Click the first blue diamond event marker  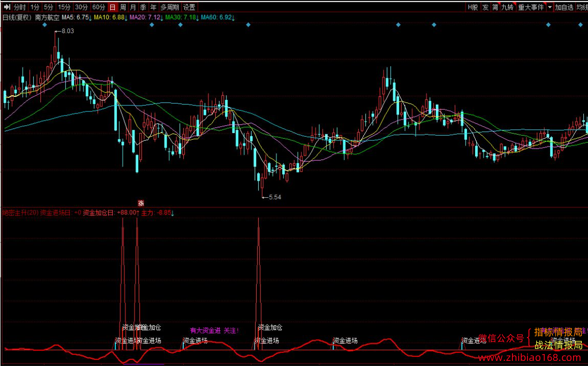45,25
